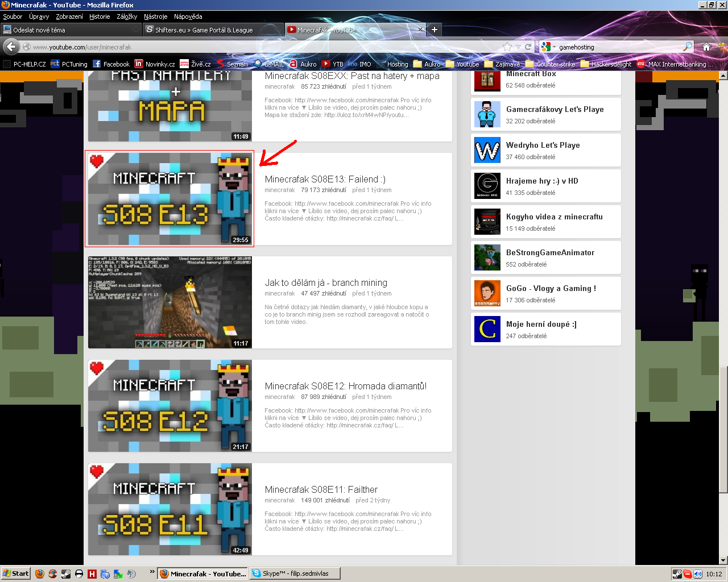Open the Wedryho Let's Playe channel avatar

pos(487,150)
